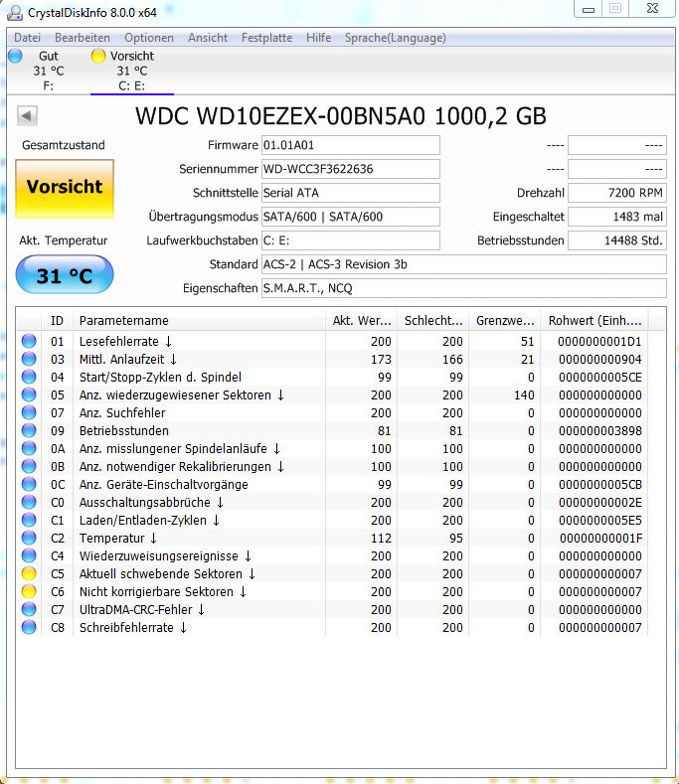The height and width of the screenshot is (784, 679).
Task: Click status orb for wiederzugewiesener Sektoren row
Action: click(x=29, y=395)
